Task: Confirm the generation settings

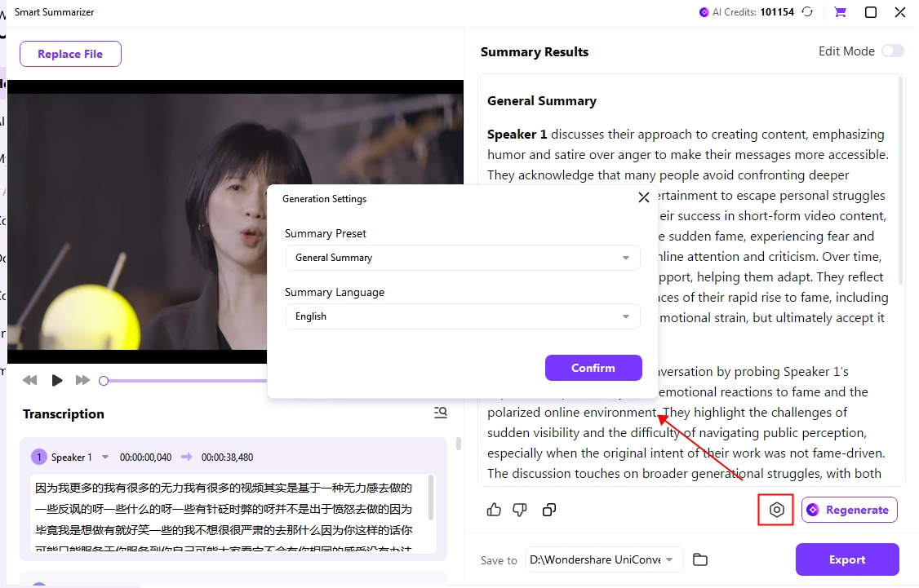Action: 593,368
